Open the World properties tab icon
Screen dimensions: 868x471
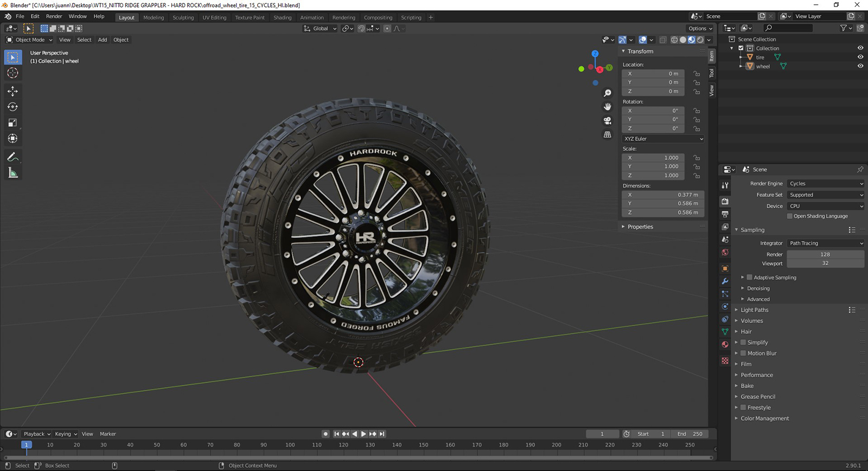coord(725,253)
